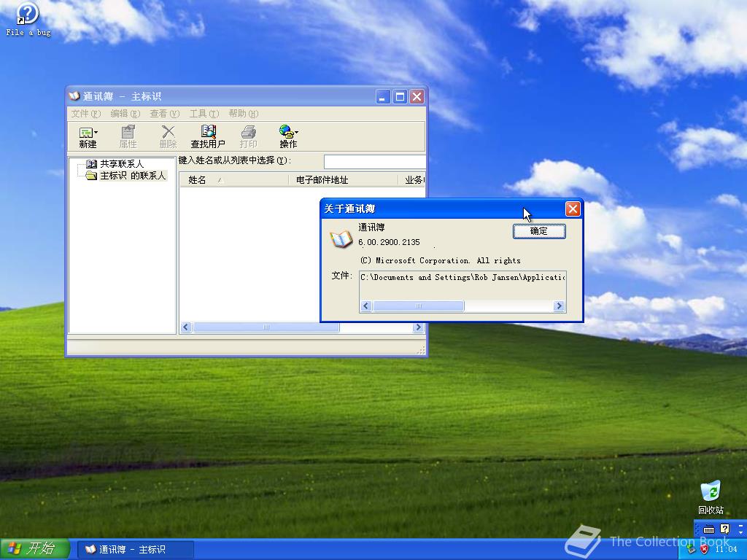This screenshot has width=747, height=560.
Task: Open the 查看 (View) menu
Action: (164, 113)
